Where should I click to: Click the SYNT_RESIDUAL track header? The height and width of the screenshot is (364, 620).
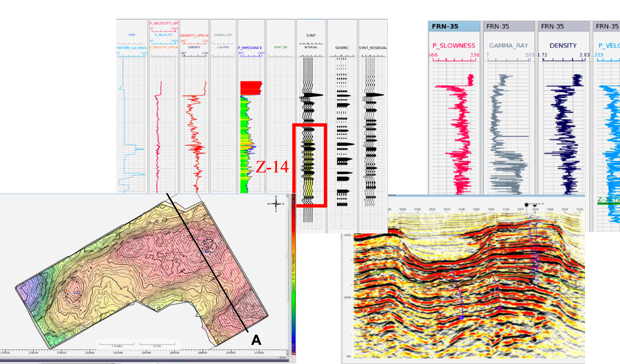pos(373,48)
